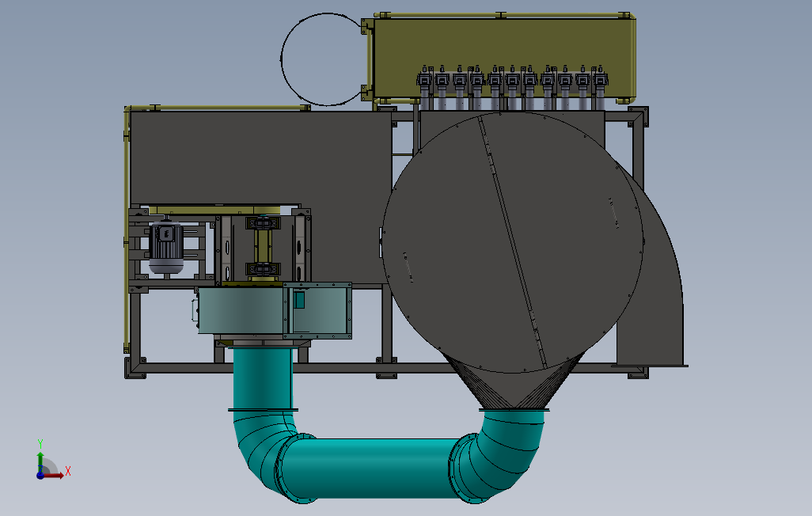812x516 pixels.
Task: Select the grey electric motor in the model
Action: pos(165,247)
